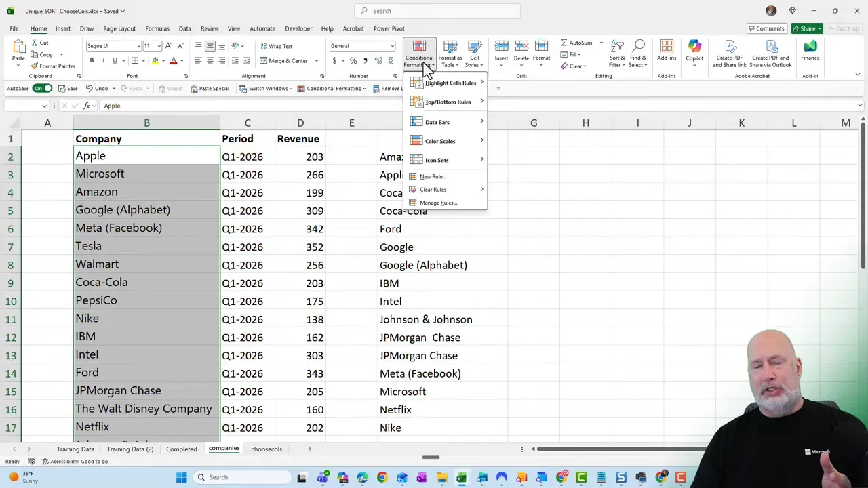Screen dimensions: 868x488
Task: Choose New Rule from the menu
Action: click(x=432, y=176)
